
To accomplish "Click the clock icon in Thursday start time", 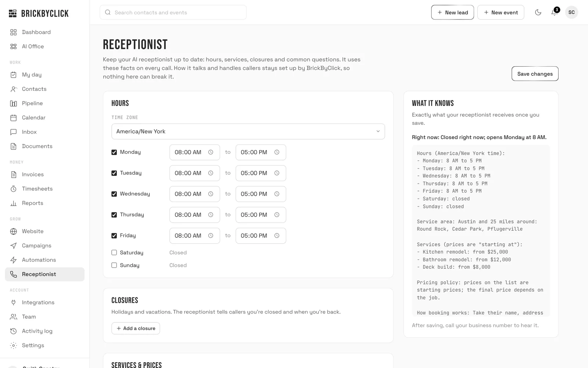I will 211,215.
